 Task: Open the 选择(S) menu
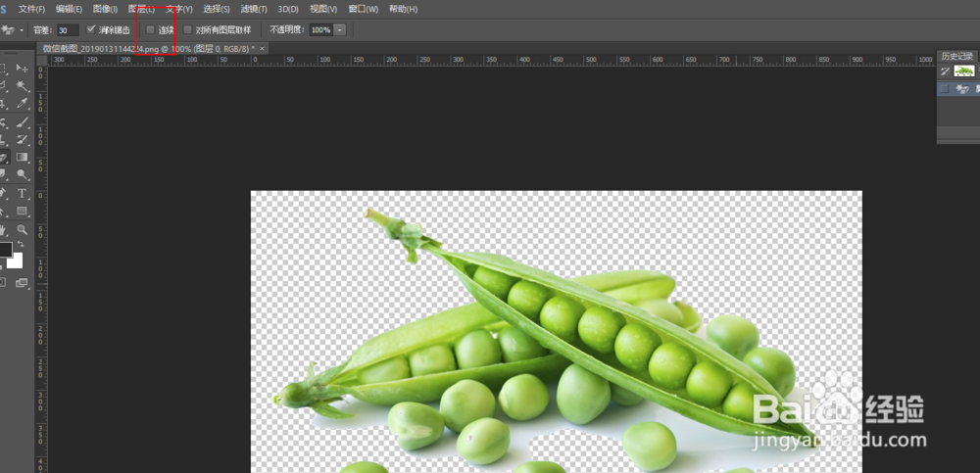217,10
